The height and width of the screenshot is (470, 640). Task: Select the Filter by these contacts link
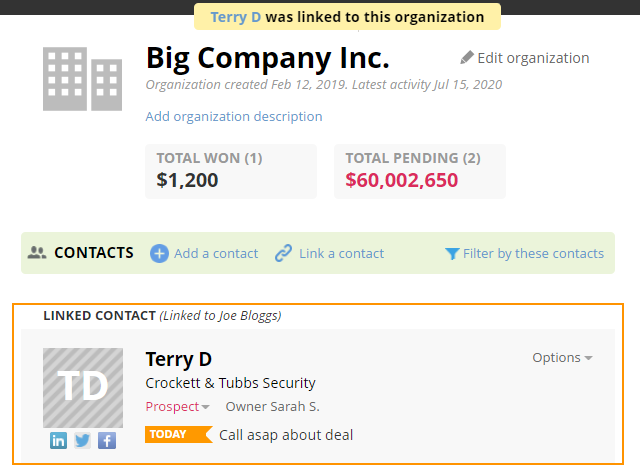[x=533, y=253]
